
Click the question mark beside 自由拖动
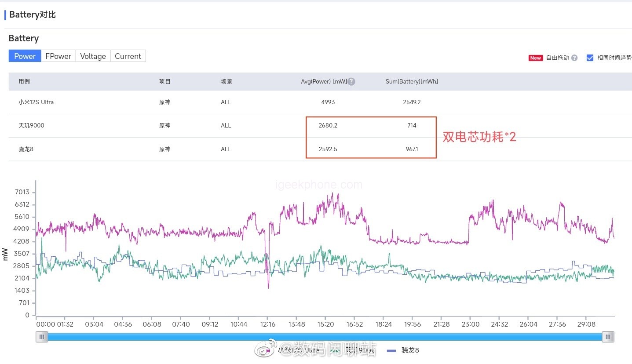[x=574, y=58]
